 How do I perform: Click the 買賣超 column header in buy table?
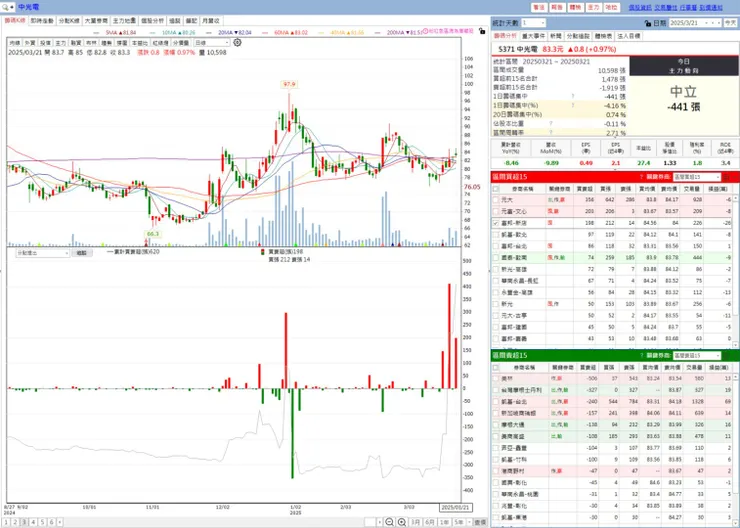[585, 189]
